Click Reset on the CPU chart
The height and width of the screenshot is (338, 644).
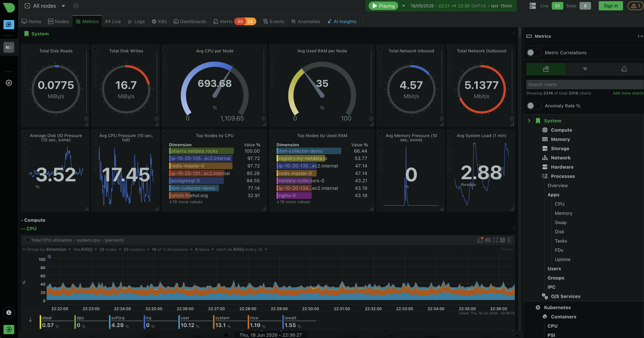pos(506,249)
